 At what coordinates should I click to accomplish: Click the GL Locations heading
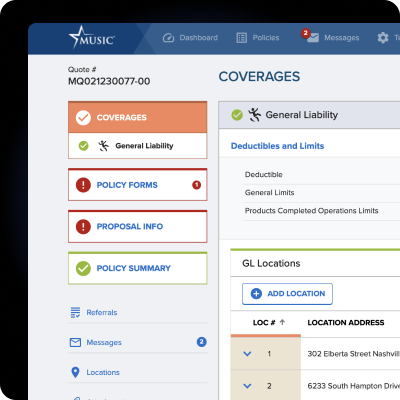pos(271,263)
